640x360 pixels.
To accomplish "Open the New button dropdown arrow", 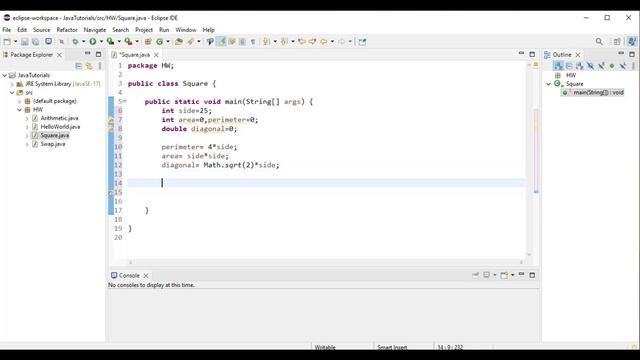I will 16,42.
